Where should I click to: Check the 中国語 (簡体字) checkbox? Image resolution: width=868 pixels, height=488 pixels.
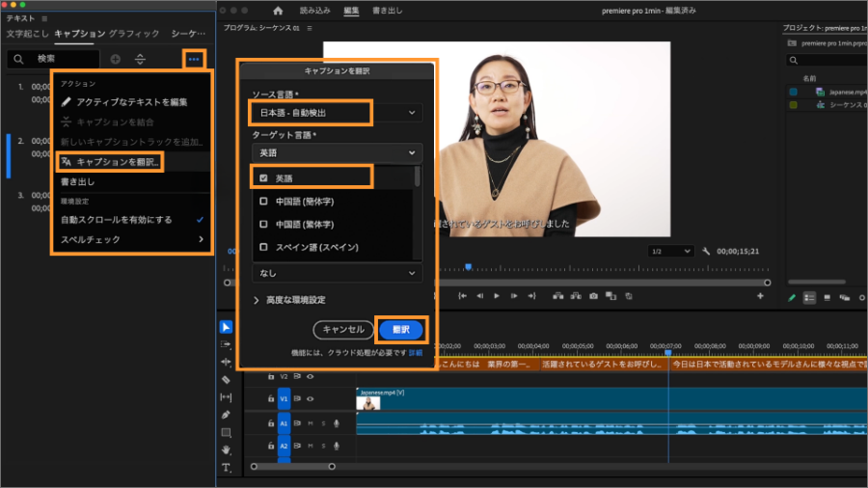click(263, 202)
